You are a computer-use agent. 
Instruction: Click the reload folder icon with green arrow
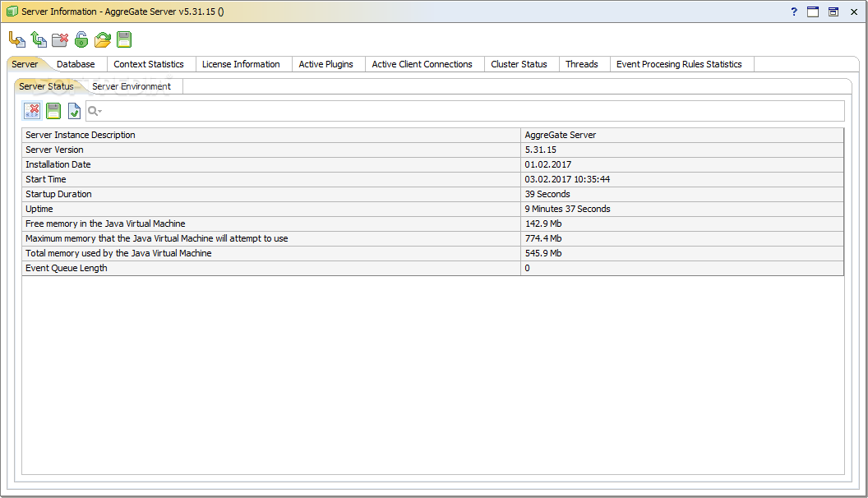103,39
